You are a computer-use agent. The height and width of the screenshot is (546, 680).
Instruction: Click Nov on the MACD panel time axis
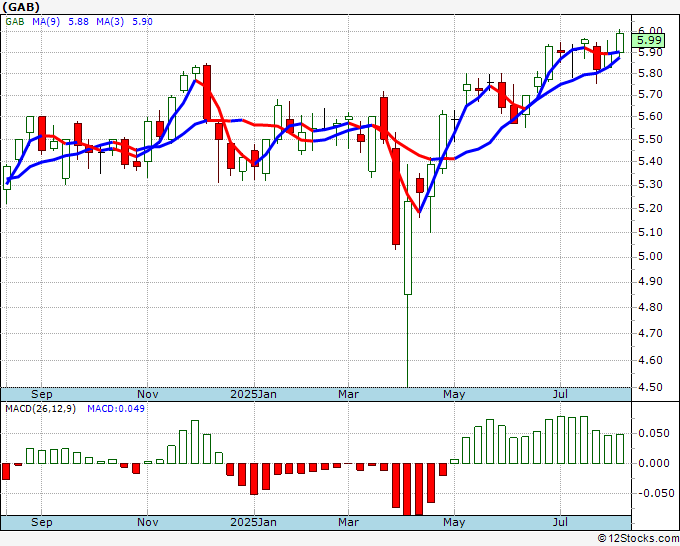pyautogui.click(x=147, y=522)
